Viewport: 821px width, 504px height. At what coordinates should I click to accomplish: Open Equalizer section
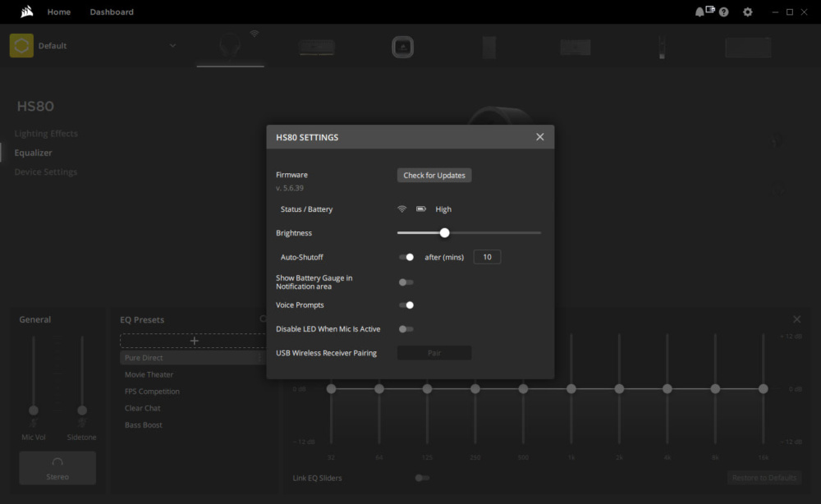tap(33, 153)
